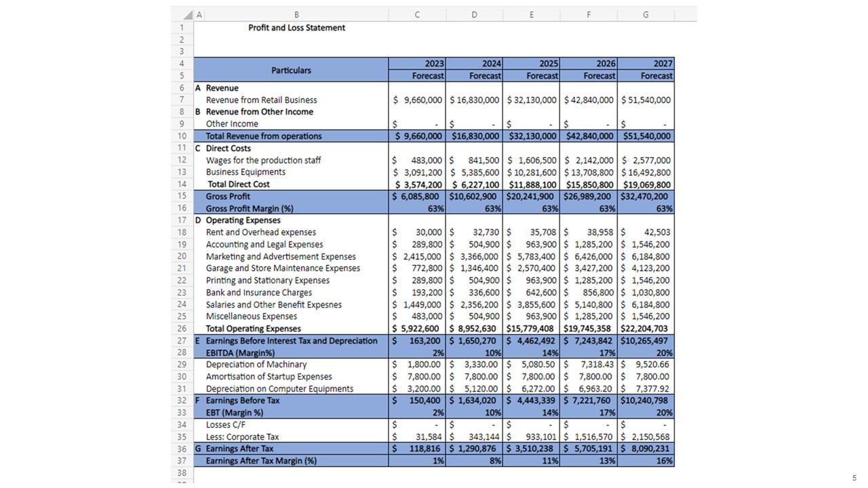Select column G header
This screenshot has width=868, height=488.
click(645, 15)
